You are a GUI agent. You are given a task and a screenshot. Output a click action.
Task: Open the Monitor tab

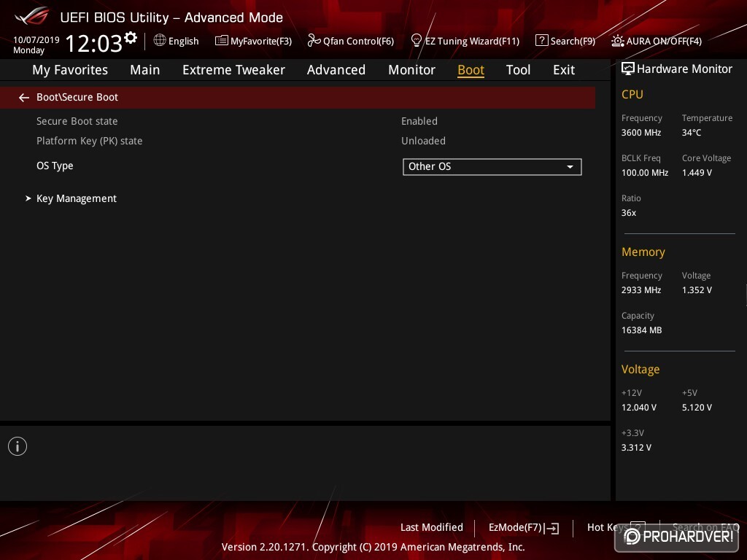pyautogui.click(x=411, y=70)
